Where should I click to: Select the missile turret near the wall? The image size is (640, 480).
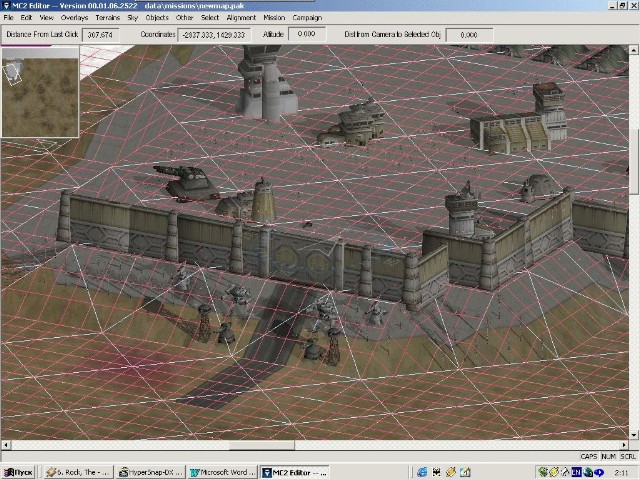pos(188,183)
